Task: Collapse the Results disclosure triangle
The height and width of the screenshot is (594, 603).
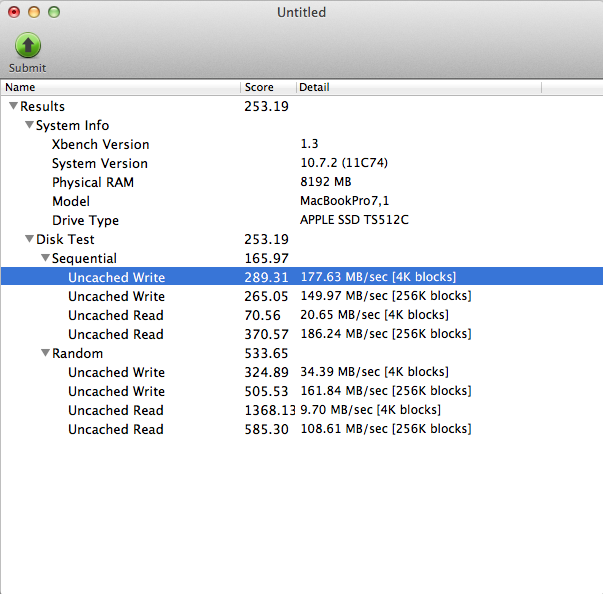Action: point(13,106)
